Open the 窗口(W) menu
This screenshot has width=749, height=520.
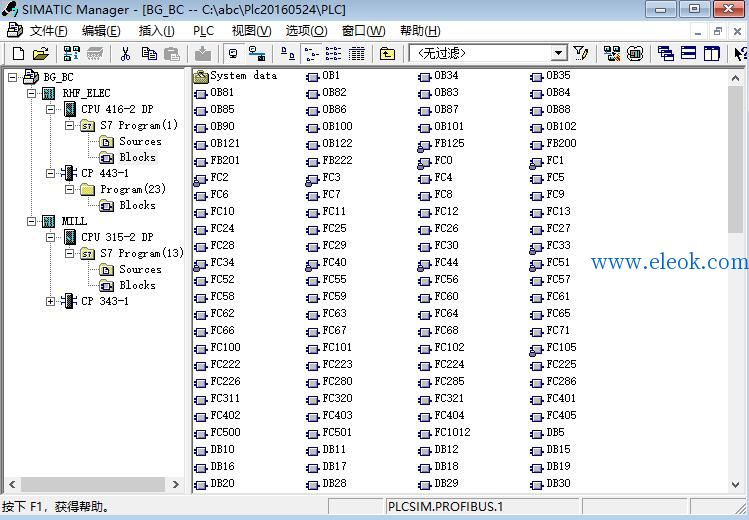[x=364, y=31]
